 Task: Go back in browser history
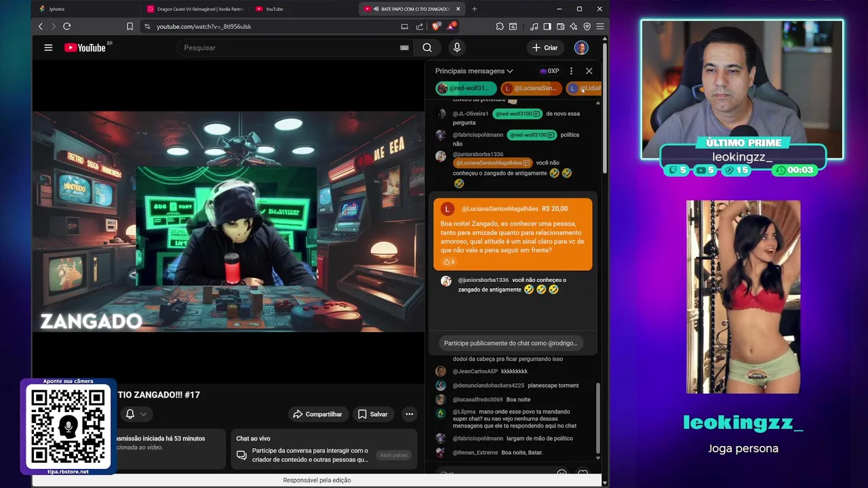pyautogui.click(x=41, y=26)
